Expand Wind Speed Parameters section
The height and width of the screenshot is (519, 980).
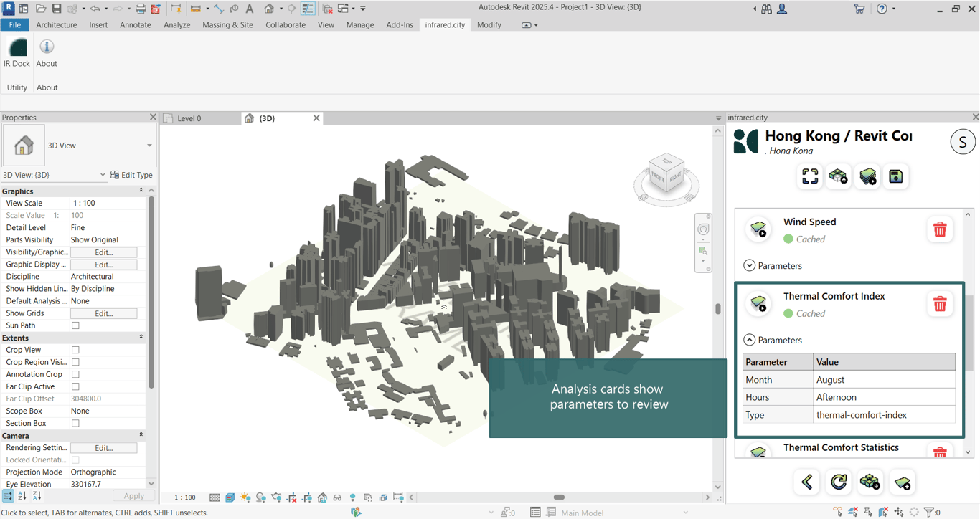click(x=750, y=266)
